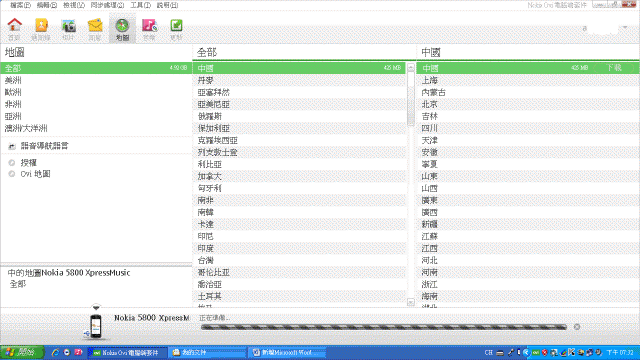
Task: Select 加拿大 in the country list
Action: click(300, 176)
